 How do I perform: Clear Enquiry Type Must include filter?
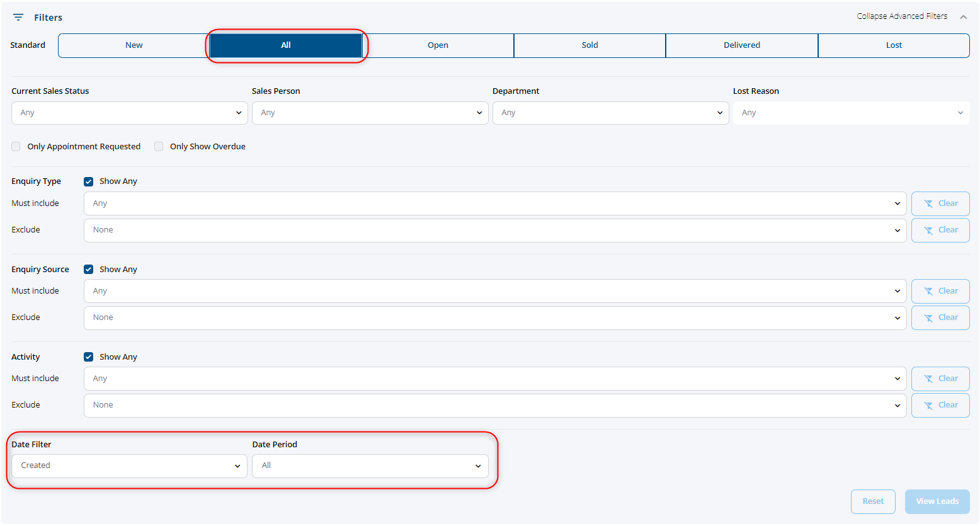[940, 203]
